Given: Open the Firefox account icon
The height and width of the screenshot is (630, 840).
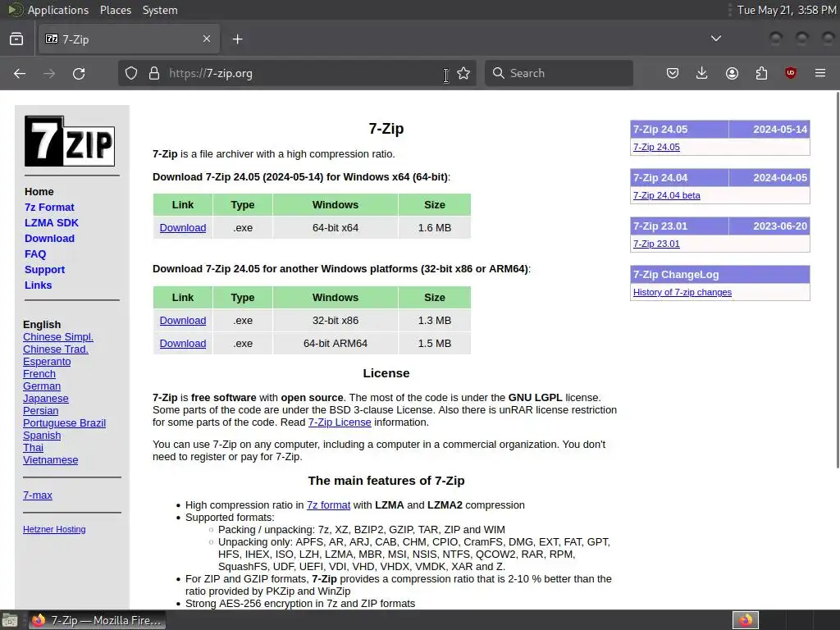Looking at the screenshot, I should [x=732, y=73].
